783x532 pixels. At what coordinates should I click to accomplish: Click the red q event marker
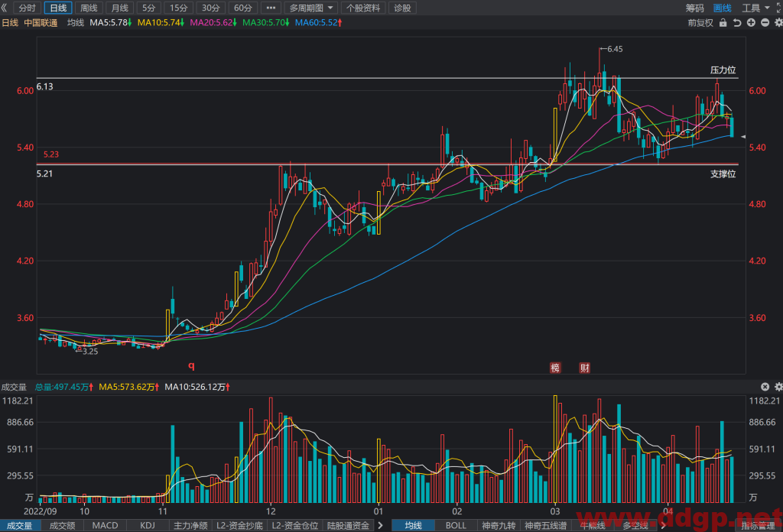(x=191, y=366)
